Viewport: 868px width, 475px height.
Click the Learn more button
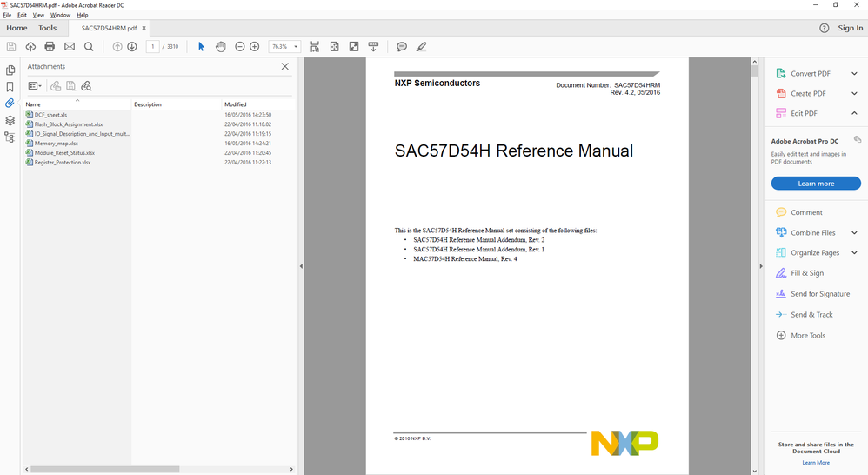coord(816,184)
